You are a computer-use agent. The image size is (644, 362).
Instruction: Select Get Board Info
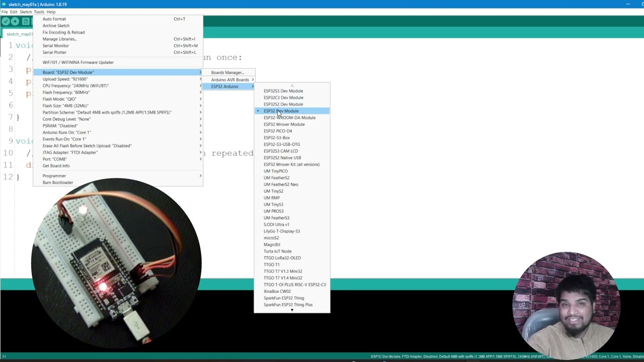(x=118, y=166)
